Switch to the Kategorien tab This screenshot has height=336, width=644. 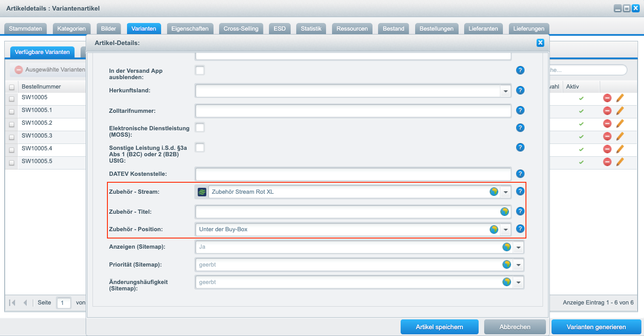point(72,29)
